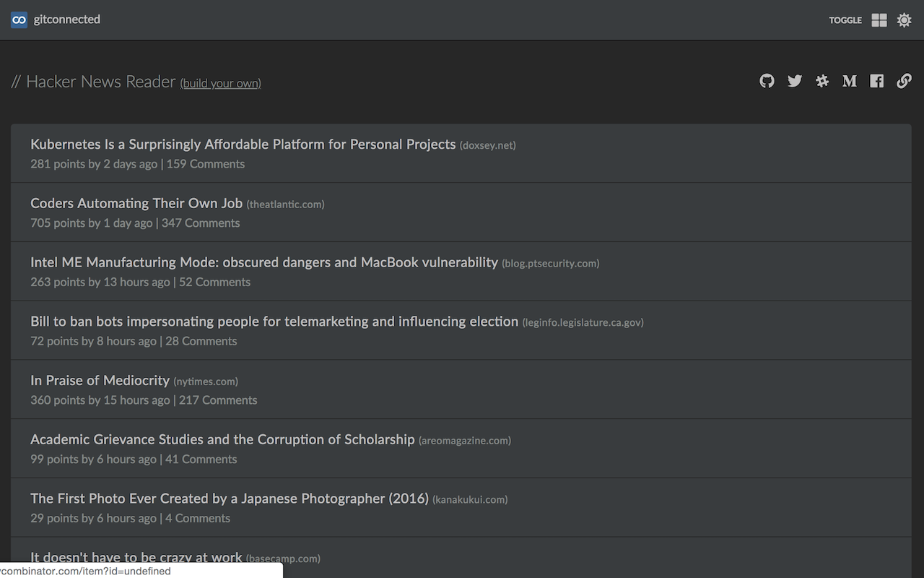The width and height of the screenshot is (924, 578).
Task: Click the doxsey.net domain label
Action: click(488, 145)
